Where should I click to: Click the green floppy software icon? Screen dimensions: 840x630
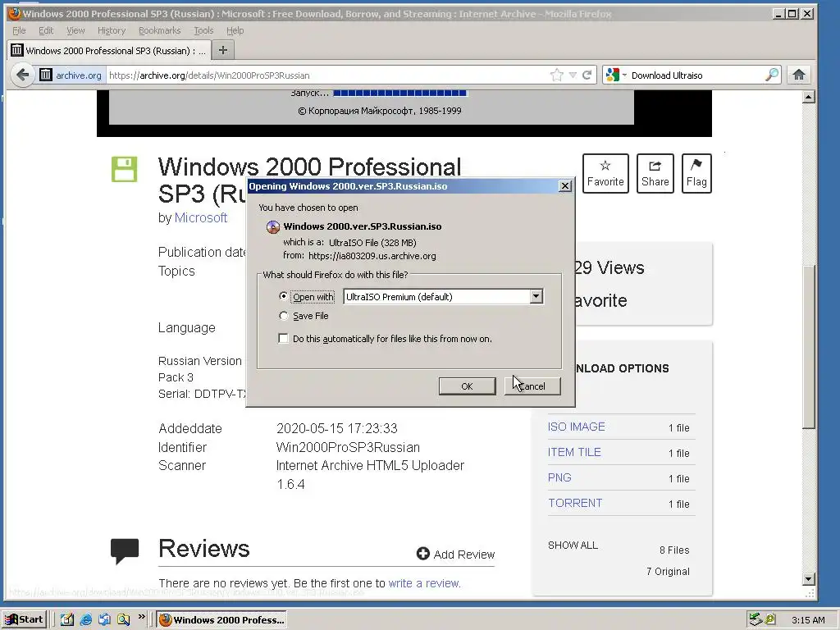click(125, 169)
